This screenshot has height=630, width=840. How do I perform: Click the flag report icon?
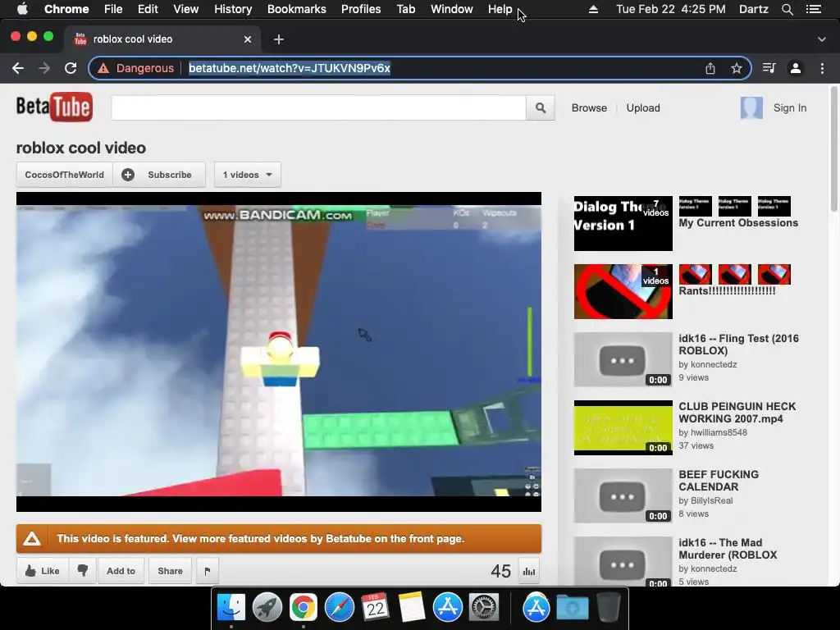pos(208,571)
